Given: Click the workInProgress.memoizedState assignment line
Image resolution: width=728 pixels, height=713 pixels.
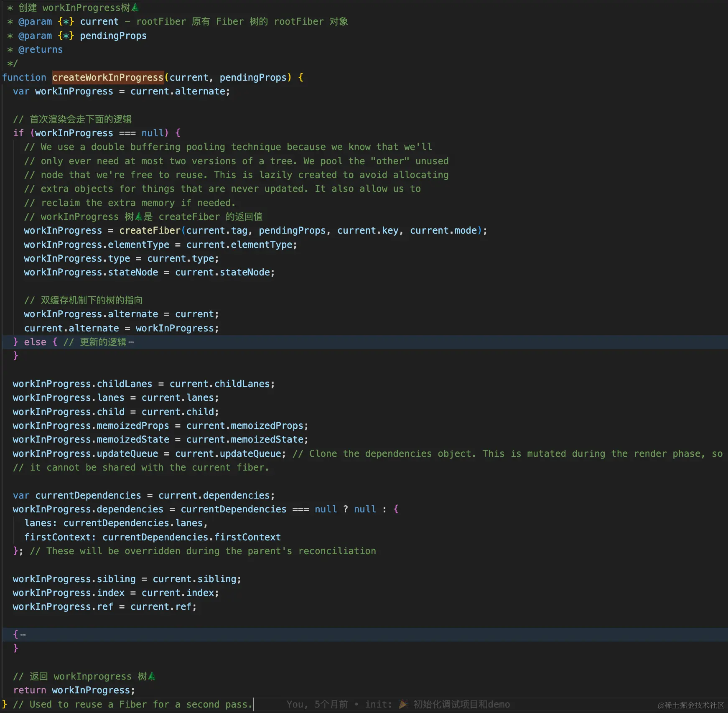Looking at the screenshot, I should point(160,439).
